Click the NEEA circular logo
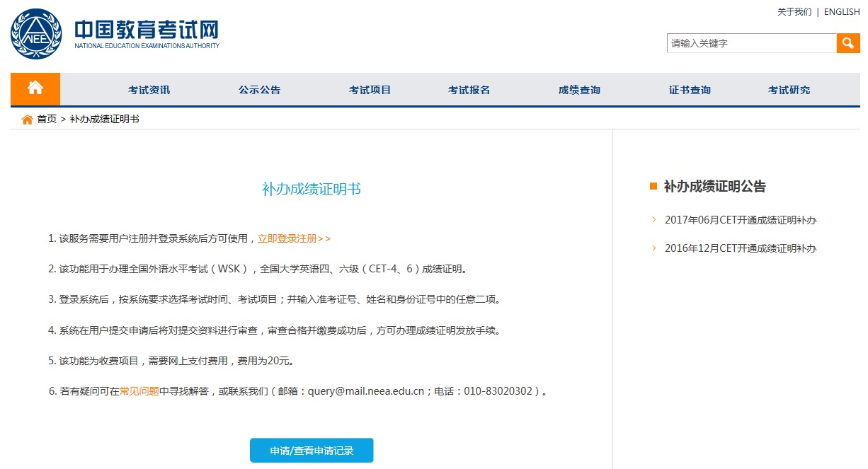This screenshot has width=868, height=469. pyautogui.click(x=36, y=34)
